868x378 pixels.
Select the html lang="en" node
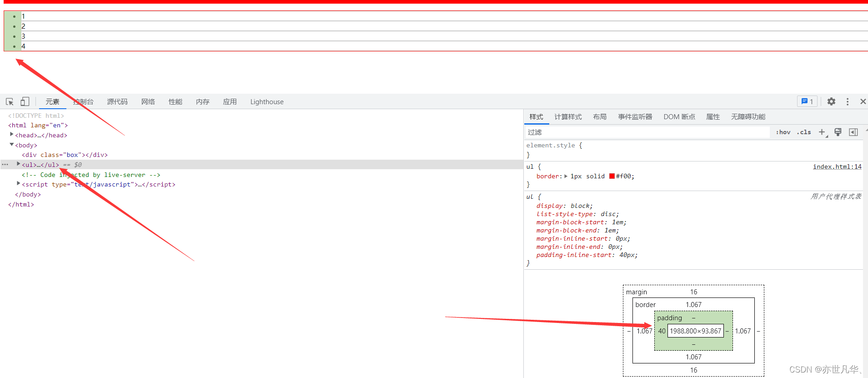(38, 125)
